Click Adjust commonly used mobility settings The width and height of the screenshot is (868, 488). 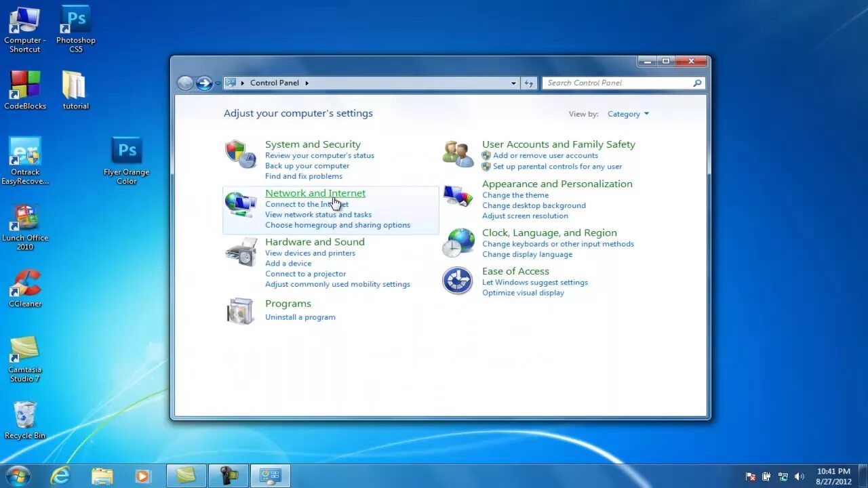click(x=338, y=285)
